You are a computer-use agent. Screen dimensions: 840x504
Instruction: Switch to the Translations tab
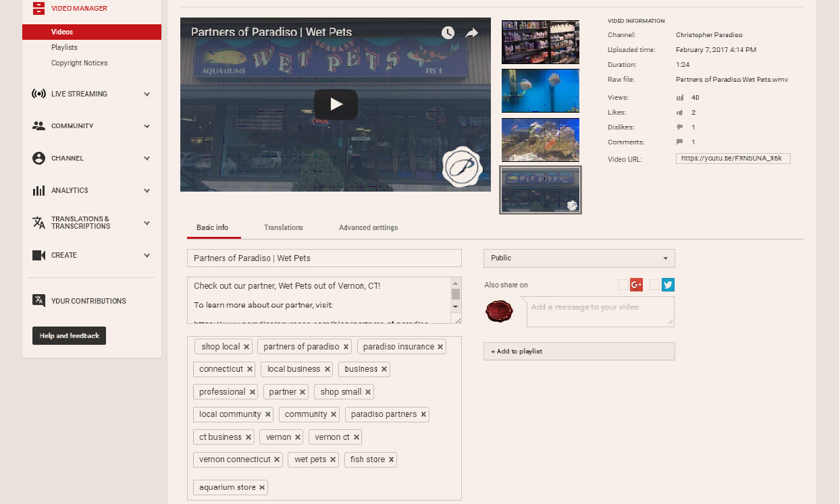click(x=284, y=227)
